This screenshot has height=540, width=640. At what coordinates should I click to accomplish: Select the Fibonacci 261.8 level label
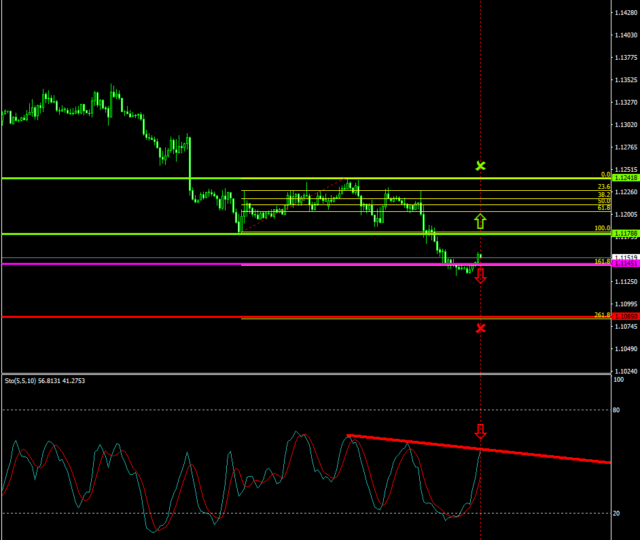(602, 314)
